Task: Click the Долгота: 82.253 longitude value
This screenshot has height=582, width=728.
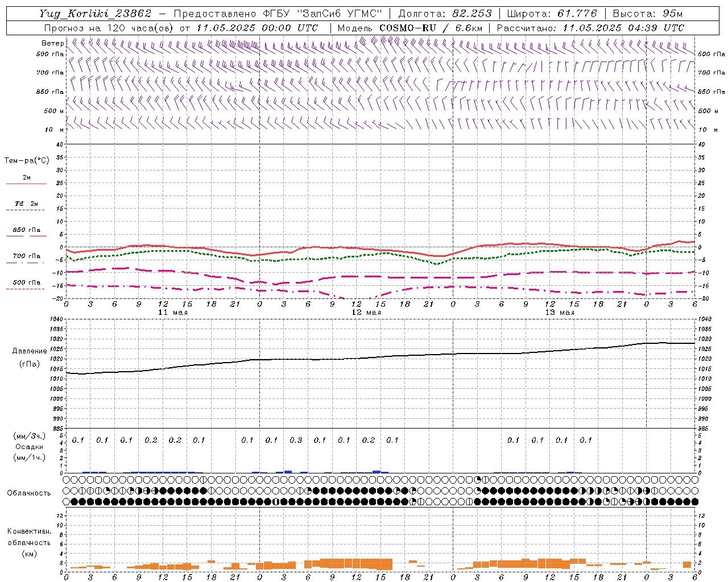Action: [x=445, y=14]
